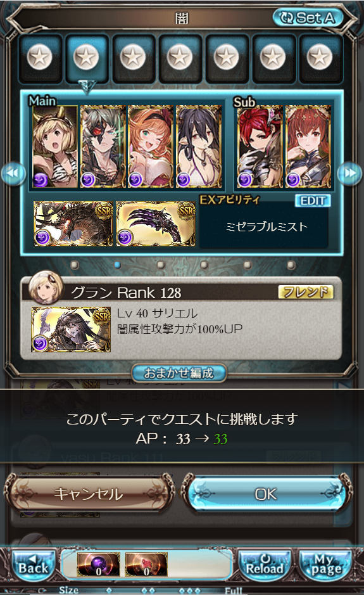Screen dimensions: 364x595
Task: Click EDIT for EX ability
Action: [x=313, y=200]
